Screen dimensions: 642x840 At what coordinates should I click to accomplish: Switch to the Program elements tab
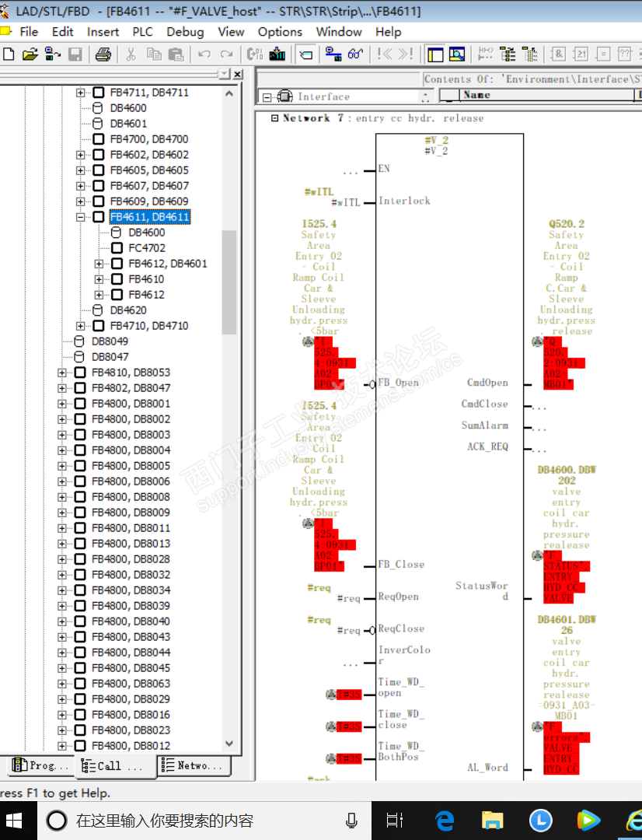(x=40, y=765)
